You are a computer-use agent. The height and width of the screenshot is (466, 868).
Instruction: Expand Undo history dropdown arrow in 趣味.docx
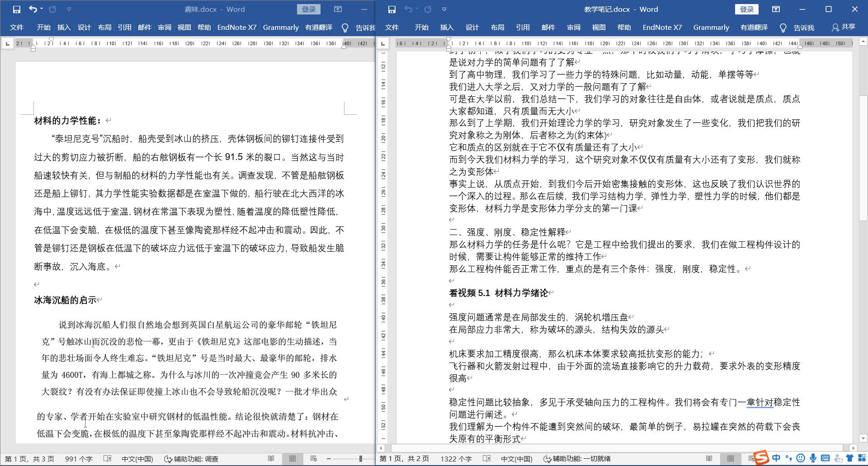click(x=42, y=9)
